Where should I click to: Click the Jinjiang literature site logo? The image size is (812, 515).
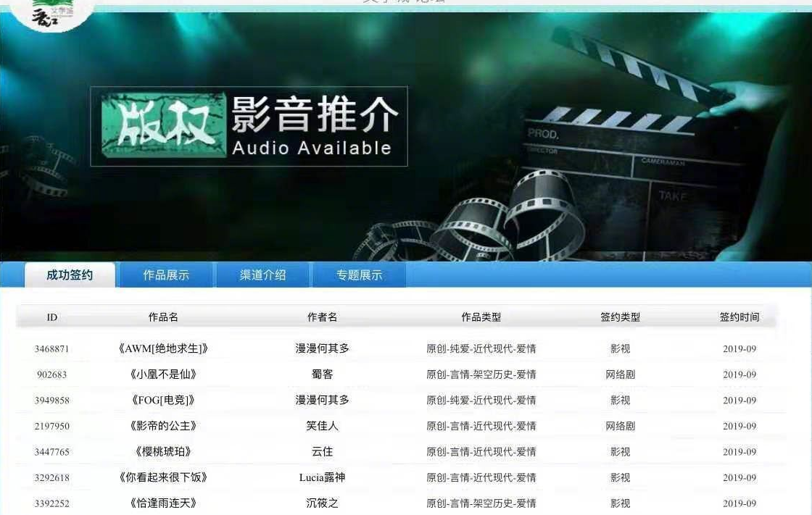click(54, 14)
